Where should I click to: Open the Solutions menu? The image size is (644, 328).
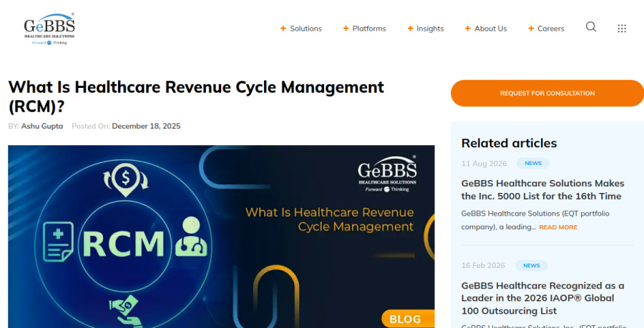[306, 29]
